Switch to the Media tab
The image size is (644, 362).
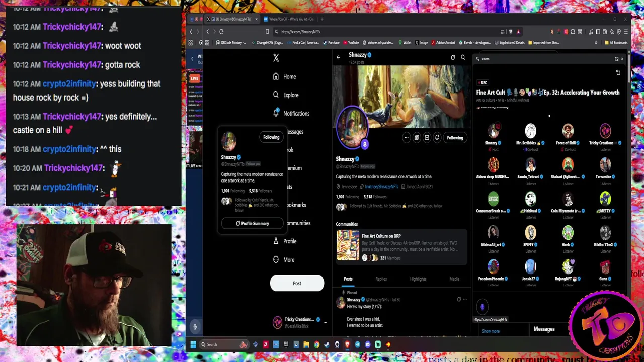click(x=454, y=279)
